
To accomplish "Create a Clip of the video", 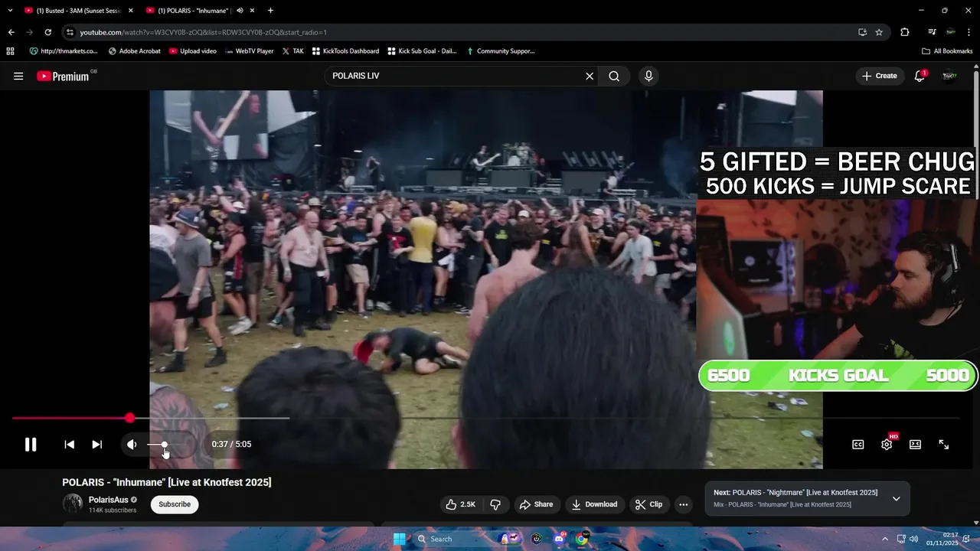I will pyautogui.click(x=648, y=504).
